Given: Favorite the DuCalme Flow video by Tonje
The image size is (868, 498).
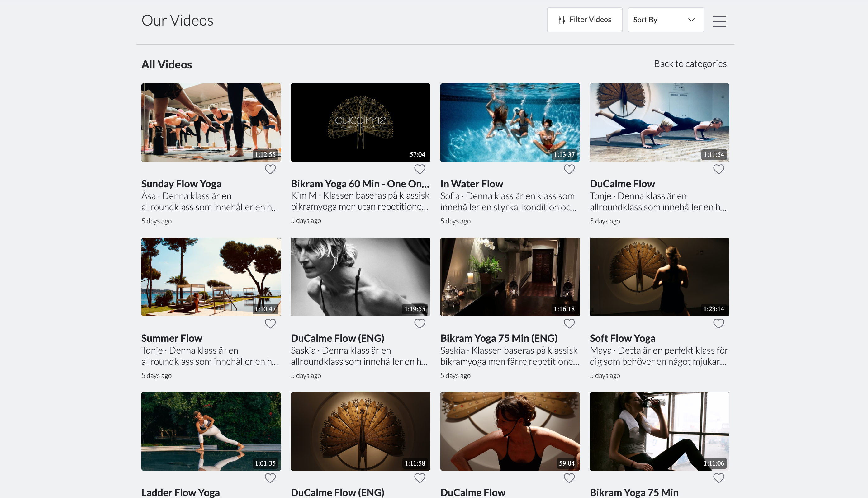Looking at the screenshot, I should [x=719, y=169].
